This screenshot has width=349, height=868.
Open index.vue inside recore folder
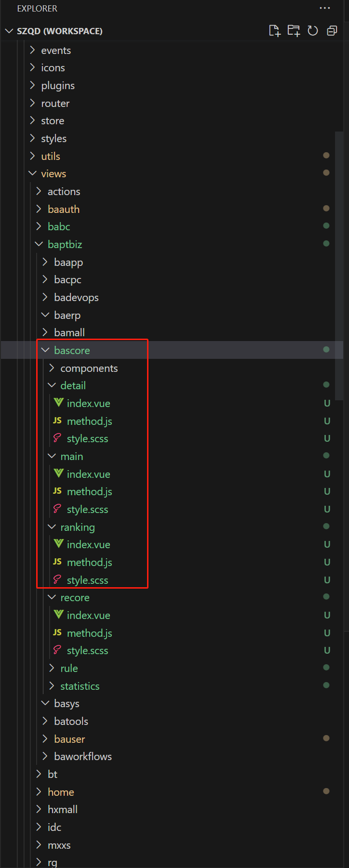88,615
